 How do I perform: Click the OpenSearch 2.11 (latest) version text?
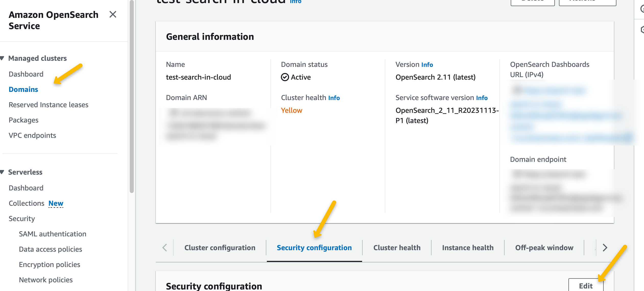click(x=435, y=77)
